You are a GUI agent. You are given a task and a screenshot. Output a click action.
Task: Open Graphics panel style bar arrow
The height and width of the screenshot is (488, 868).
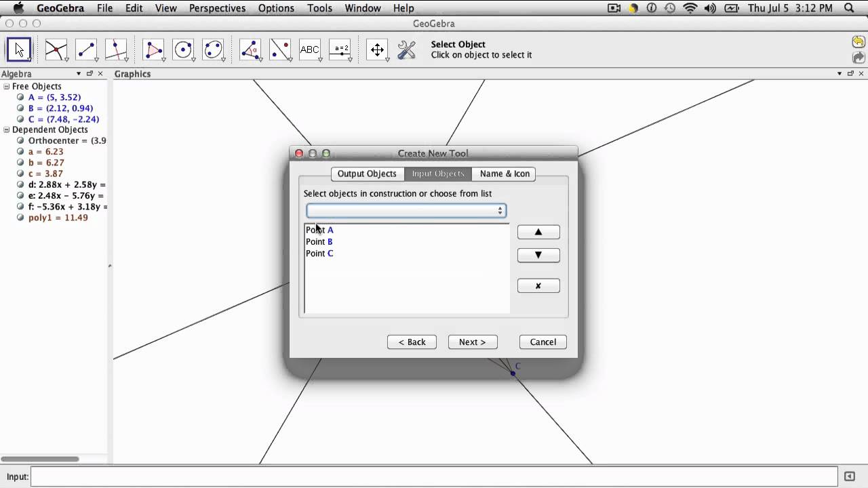click(840, 73)
